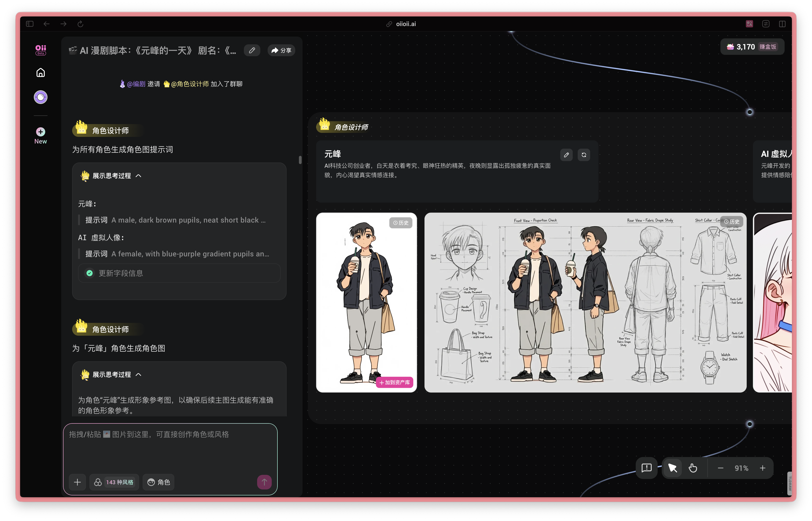Open the 元峰 standing character thumbnail
The width and height of the screenshot is (812, 521).
366,303
